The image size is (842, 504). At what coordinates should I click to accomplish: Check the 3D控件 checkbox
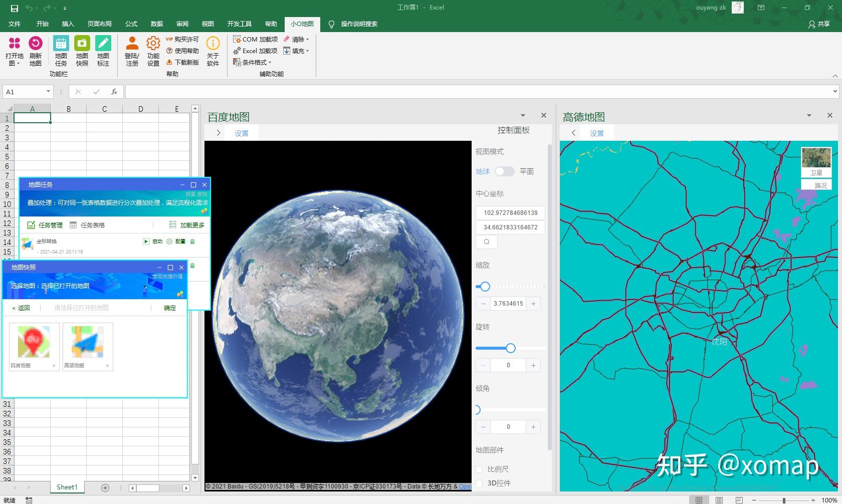[x=479, y=483]
